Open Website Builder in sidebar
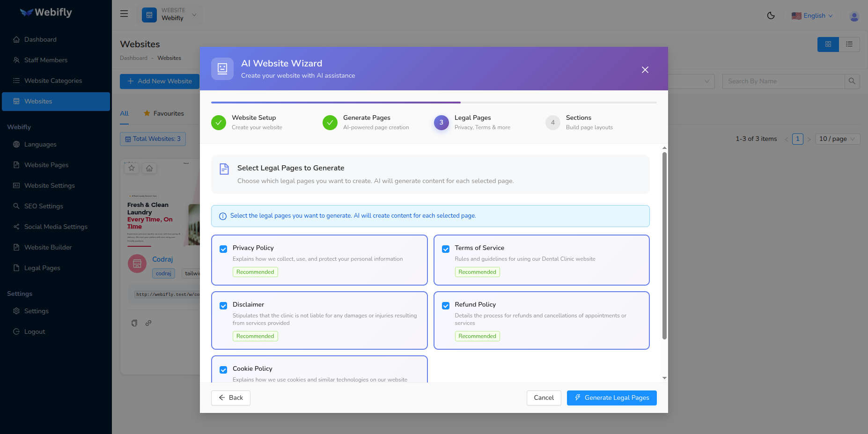868x434 pixels. click(48, 247)
